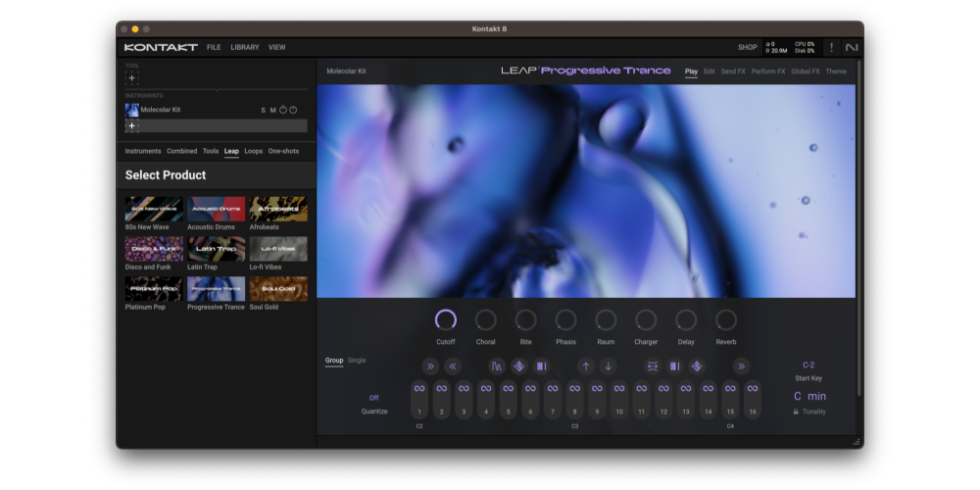This screenshot has width=980, height=490.
Task: Toggle pad 13
Action: pos(686,400)
